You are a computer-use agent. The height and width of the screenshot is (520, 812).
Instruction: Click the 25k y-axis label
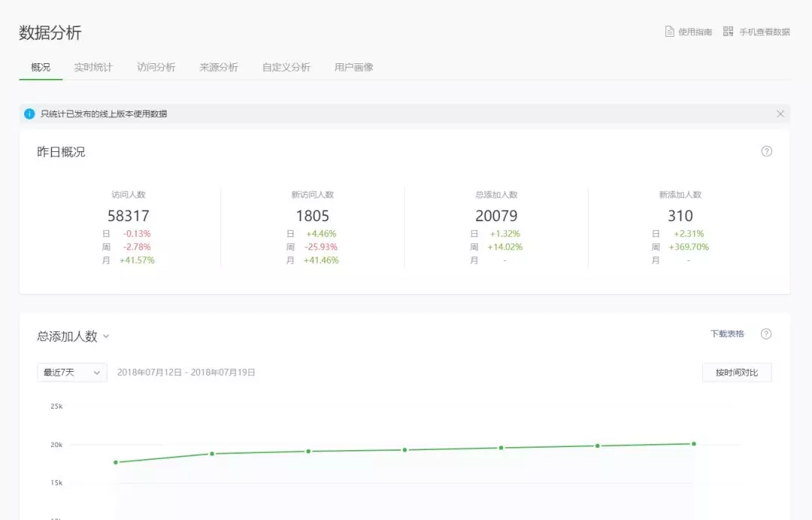[x=56, y=406]
